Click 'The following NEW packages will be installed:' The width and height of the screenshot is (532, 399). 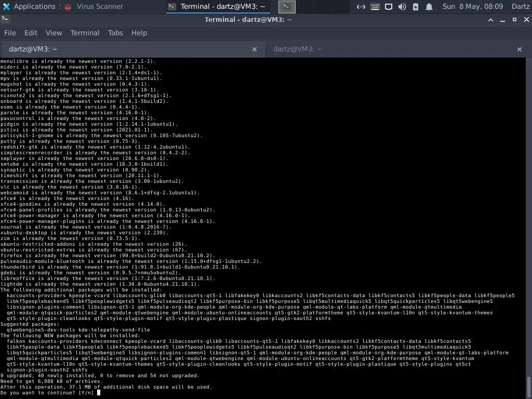click(70, 336)
